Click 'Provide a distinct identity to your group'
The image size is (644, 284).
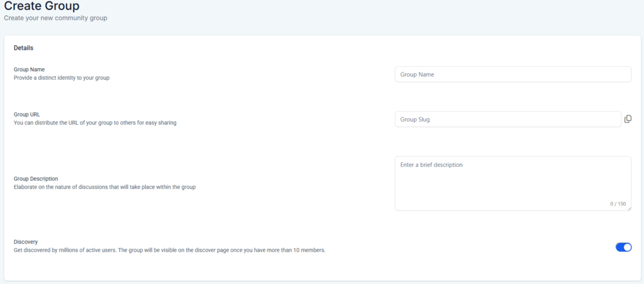(x=62, y=77)
